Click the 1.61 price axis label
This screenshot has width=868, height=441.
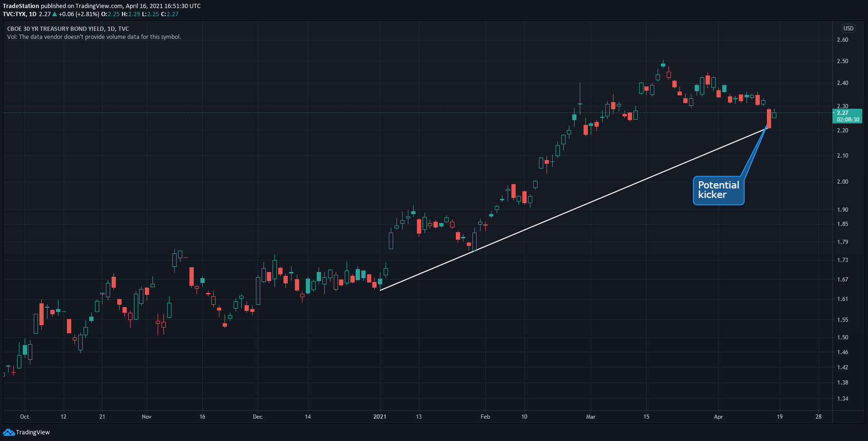click(842, 299)
